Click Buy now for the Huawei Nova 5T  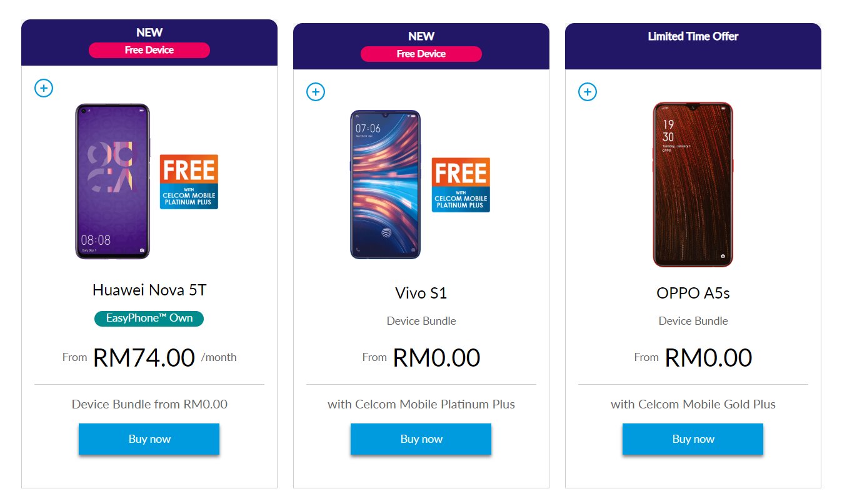[x=149, y=439]
